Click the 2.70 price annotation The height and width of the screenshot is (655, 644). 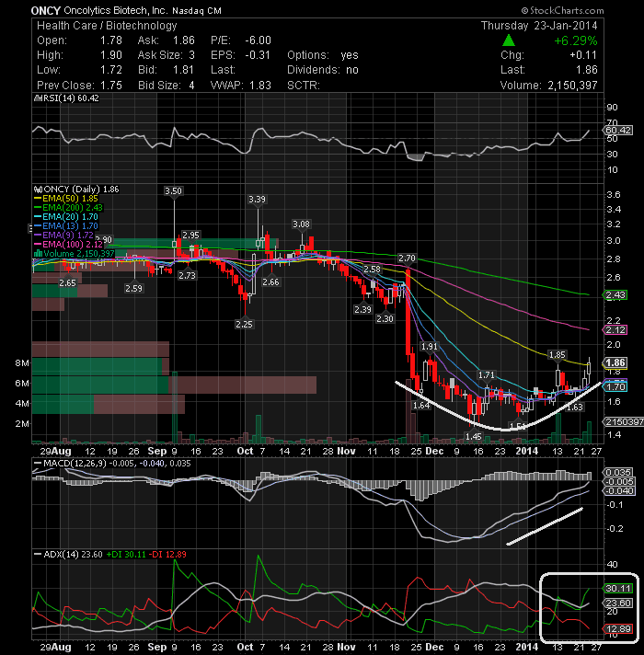[x=407, y=259]
